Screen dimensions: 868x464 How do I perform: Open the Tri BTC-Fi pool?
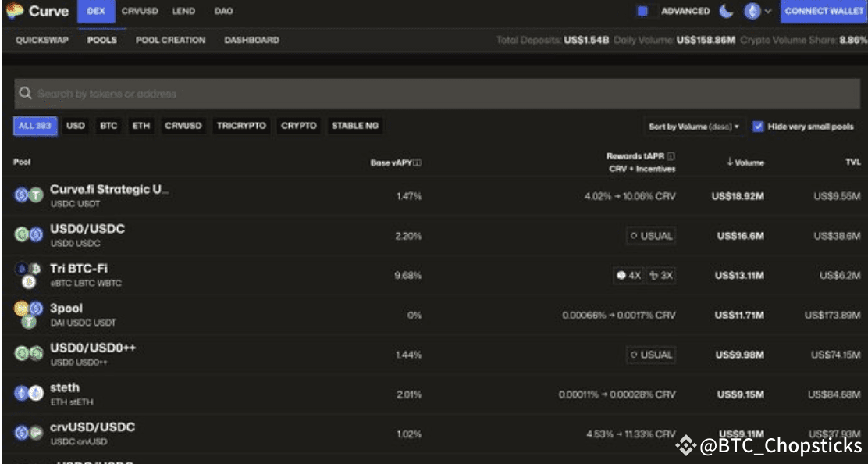click(79, 269)
